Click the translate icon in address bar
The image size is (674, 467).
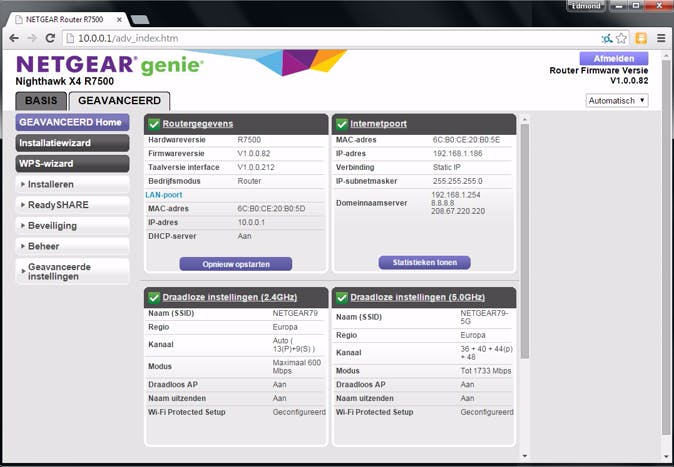pos(607,39)
